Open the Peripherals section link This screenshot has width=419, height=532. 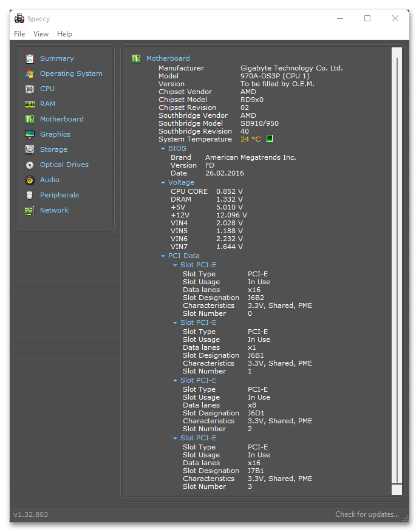(60, 195)
